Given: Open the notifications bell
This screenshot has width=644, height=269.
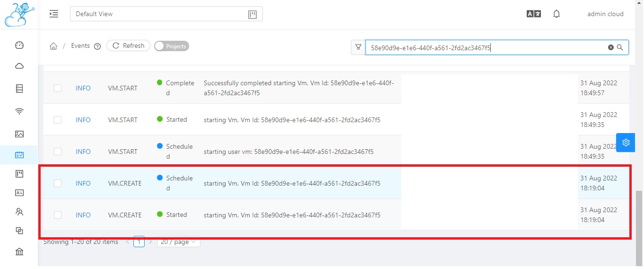Looking at the screenshot, I should [557, 14].
